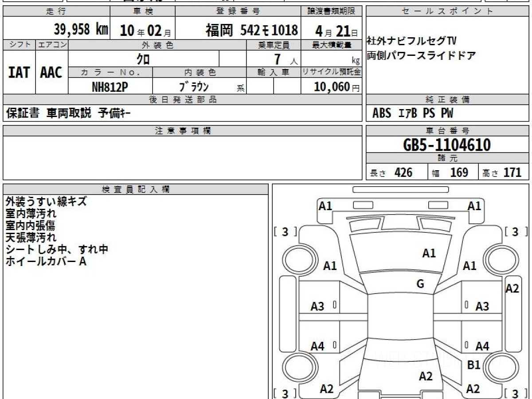532x399 pixels.
Task: Select the upper-left wheel circle in diagram
Action: [297, 258]
